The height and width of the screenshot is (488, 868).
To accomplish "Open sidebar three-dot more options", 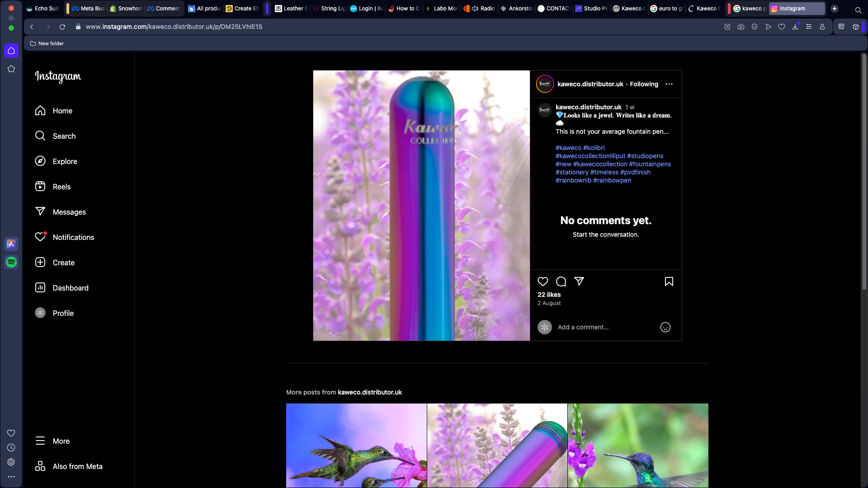I will 11,477.
